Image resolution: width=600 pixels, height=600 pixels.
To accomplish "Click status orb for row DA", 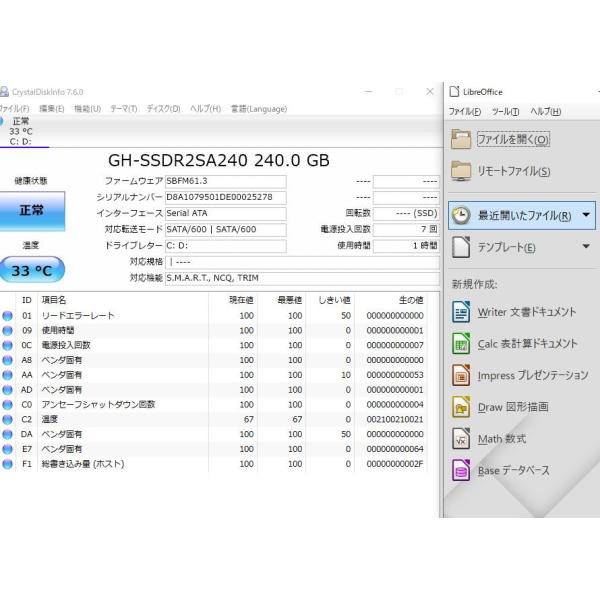I will (7, 434).
